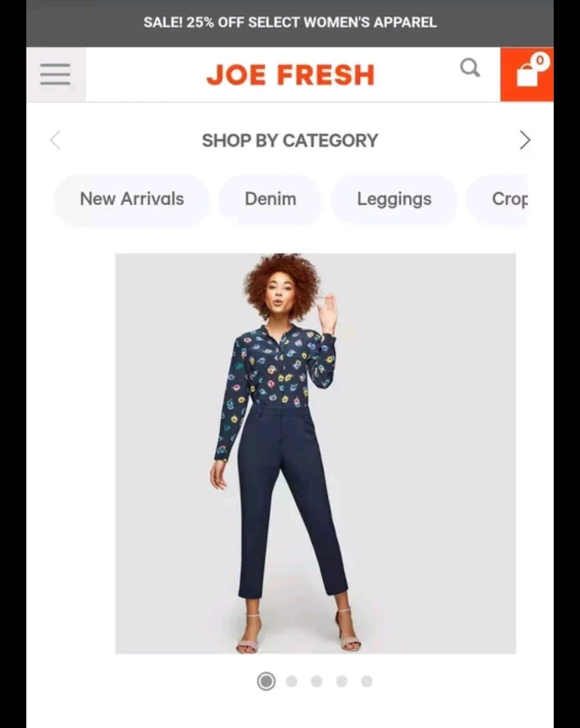This screenshot has width=580, height=728.
Task: Select the Denim category pill
Action: 270,199
